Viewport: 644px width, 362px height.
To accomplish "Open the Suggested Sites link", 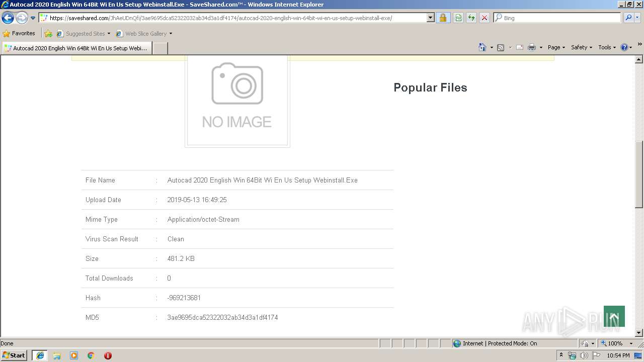I will point(83,34).
